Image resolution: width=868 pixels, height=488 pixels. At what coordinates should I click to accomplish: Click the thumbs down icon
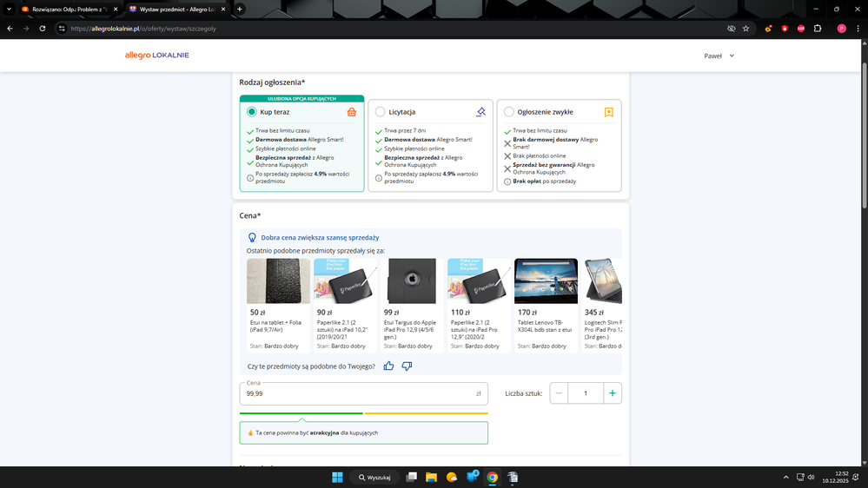click(x=407, y=366)
